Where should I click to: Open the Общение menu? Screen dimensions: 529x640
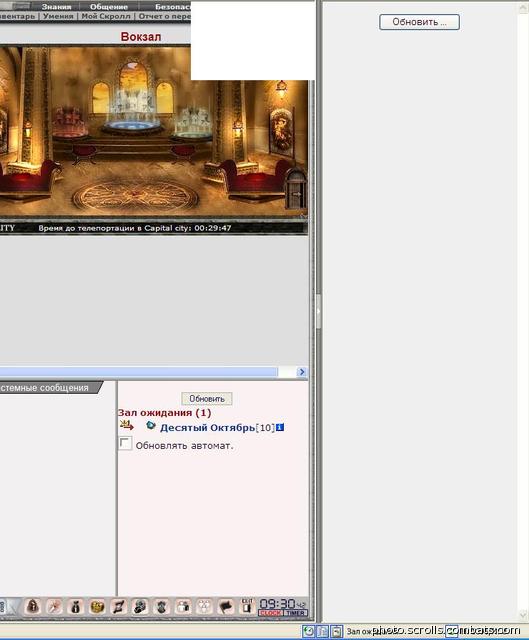pyautogui.click(x=109, y=7)
